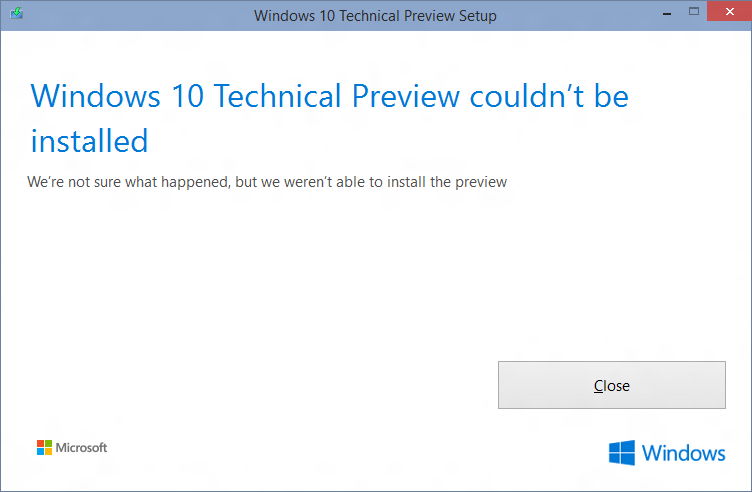The image size is (752, 492).
Task: Click the yellow square of Microsoft logo
Action: click(x=48, y=451)
